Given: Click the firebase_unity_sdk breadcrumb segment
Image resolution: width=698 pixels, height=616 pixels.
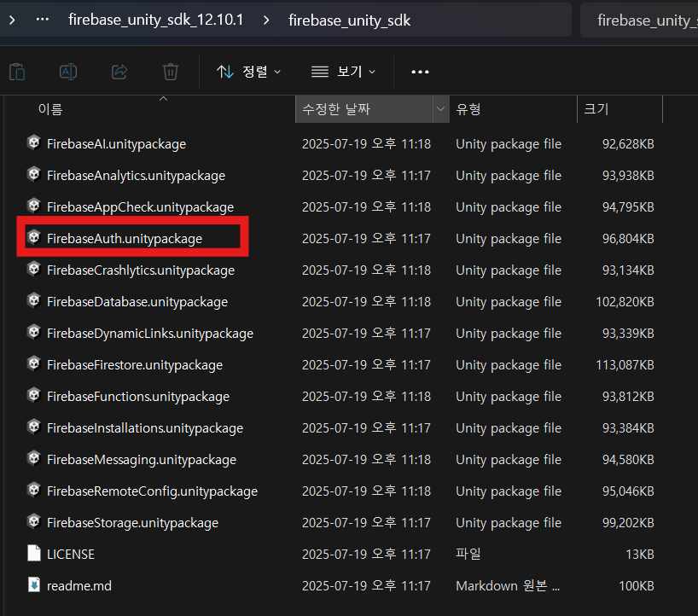Looking at the screenshot, I should 350,20.
